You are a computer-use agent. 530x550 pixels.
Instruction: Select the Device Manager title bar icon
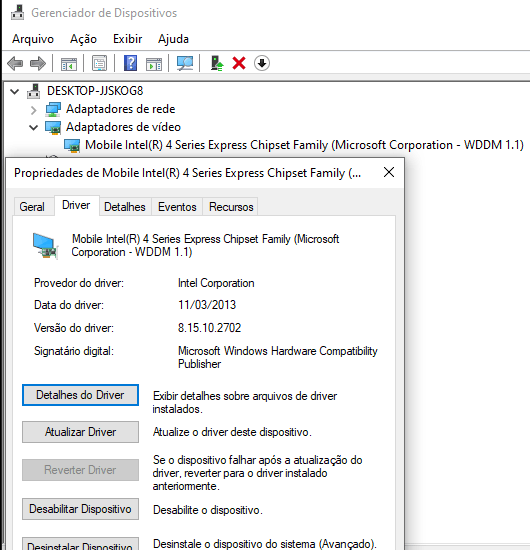[18, 12]
